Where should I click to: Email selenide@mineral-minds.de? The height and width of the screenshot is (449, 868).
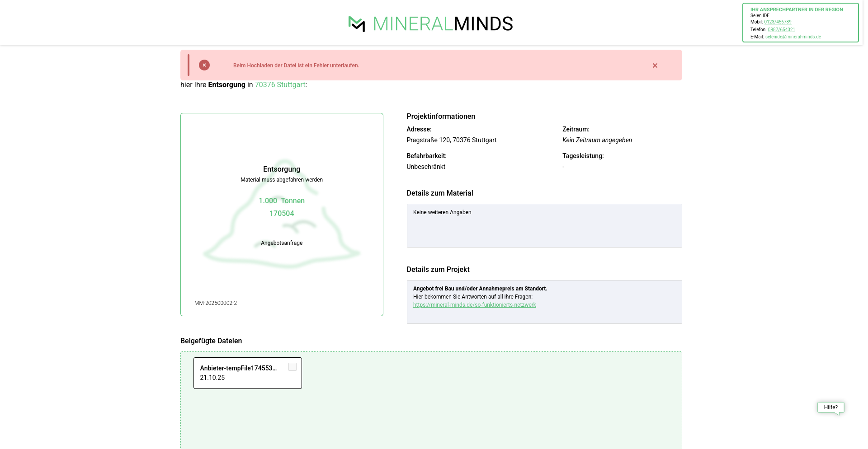tap(793, 37)
